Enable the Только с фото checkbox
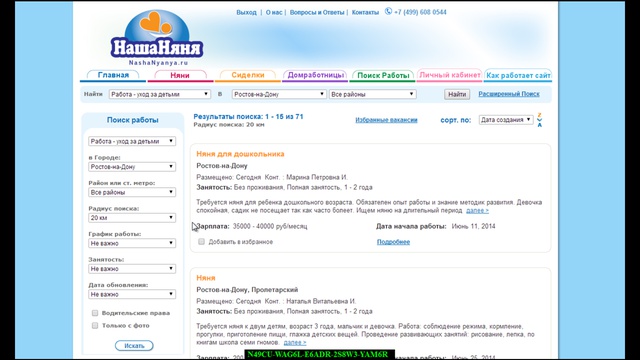This screenshot has width=640, height=360. (x=95, y=325)
